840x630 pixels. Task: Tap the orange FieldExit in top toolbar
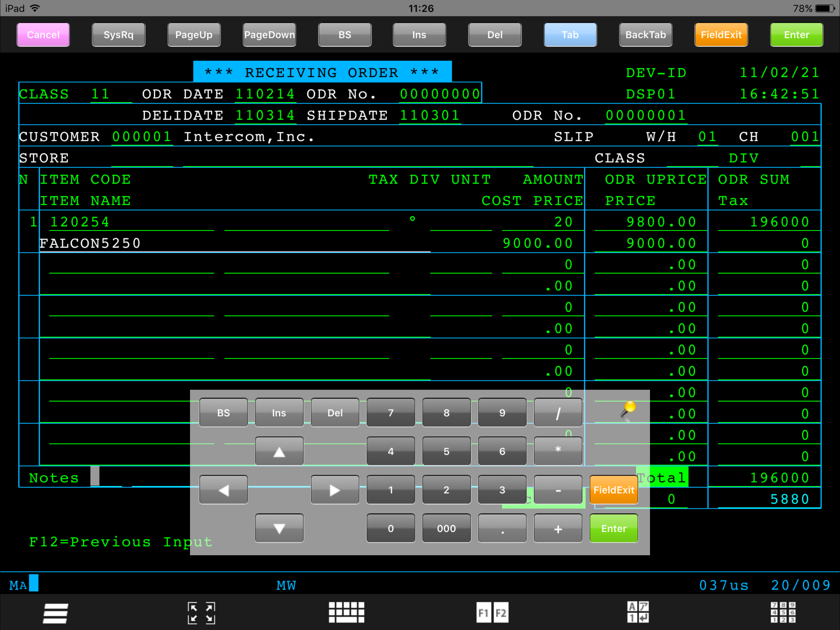pos(721,34)
